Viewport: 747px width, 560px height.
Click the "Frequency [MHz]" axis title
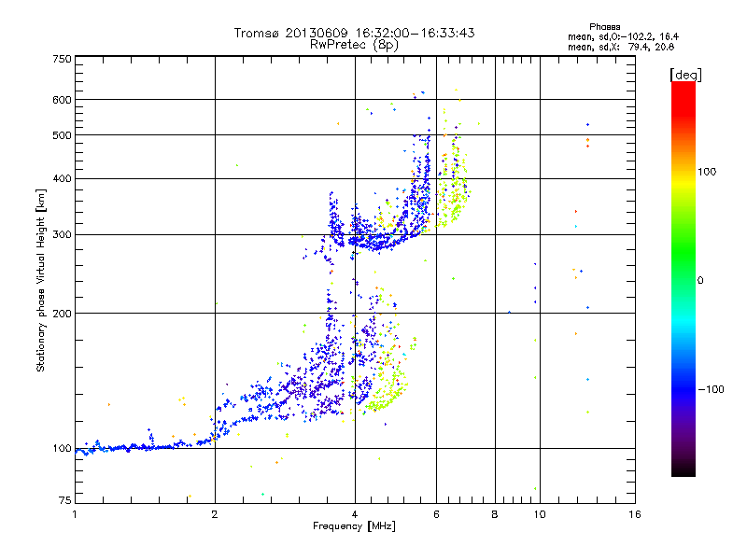[354, 526]
